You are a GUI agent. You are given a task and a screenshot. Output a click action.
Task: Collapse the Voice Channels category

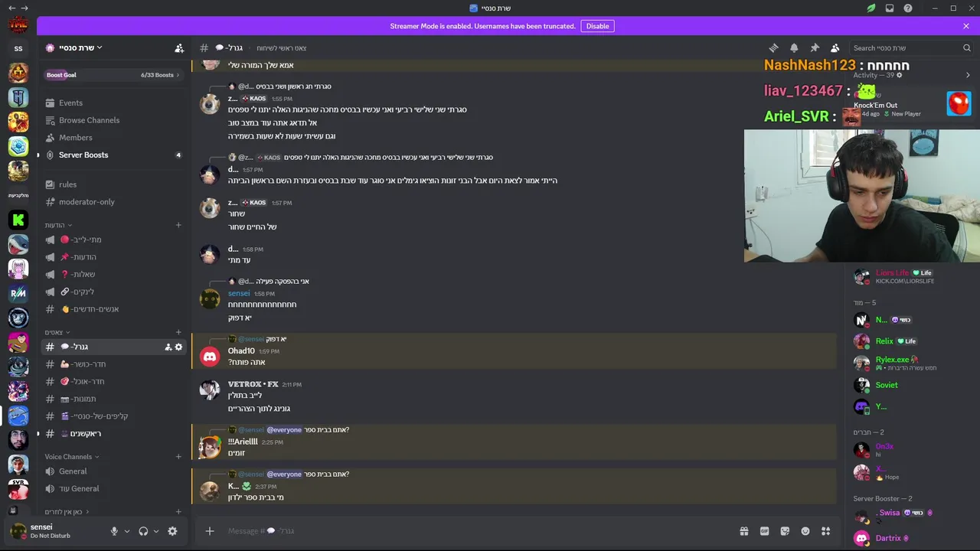click(x=72, y=457)
